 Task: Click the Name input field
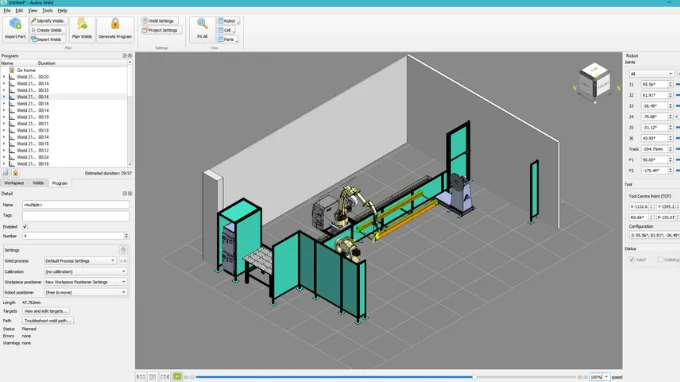[x=76, y=205]
